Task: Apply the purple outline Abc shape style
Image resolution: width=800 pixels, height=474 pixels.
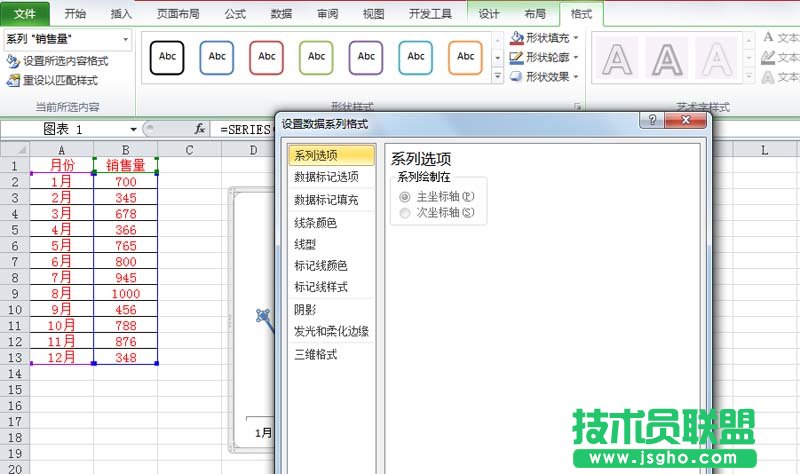Action: 366,58
